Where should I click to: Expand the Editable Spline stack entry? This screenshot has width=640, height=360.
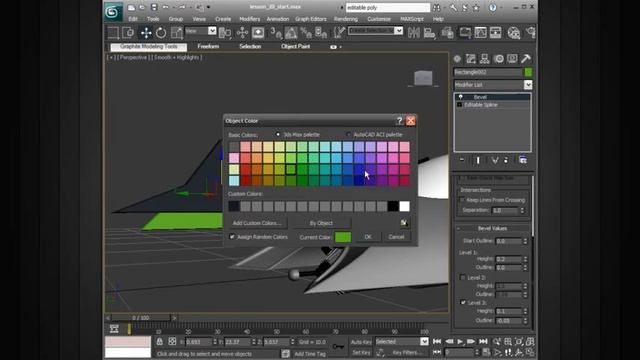(x=460, y=105)
